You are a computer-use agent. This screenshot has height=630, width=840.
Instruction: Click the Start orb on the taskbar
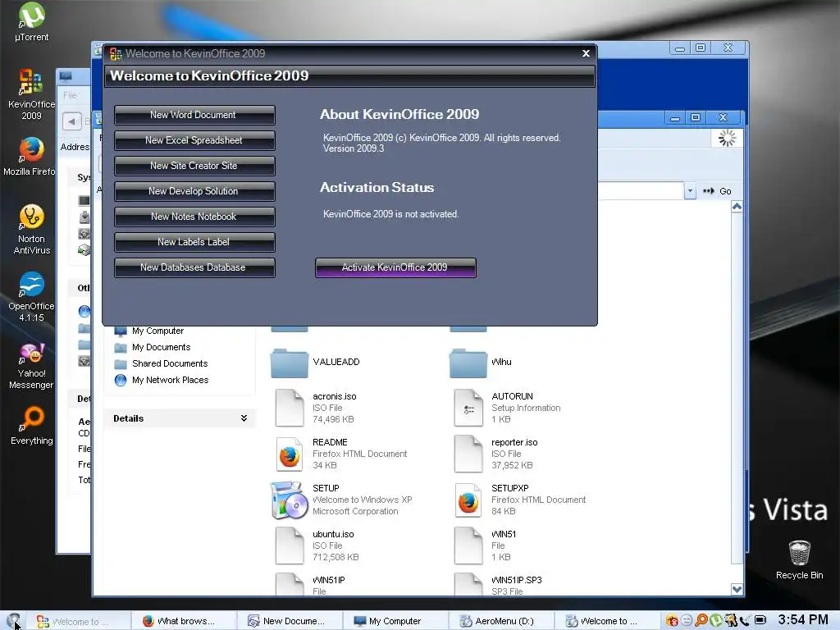[14, 620]
